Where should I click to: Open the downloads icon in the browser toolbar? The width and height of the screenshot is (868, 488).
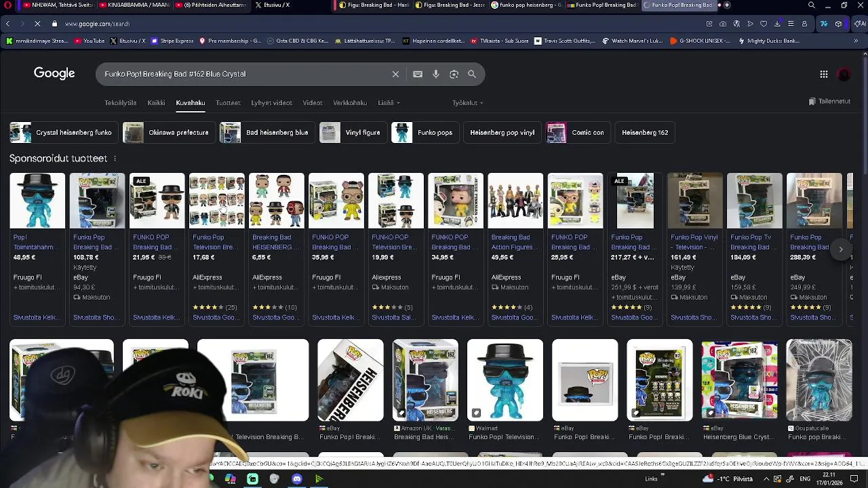(777, 24)
